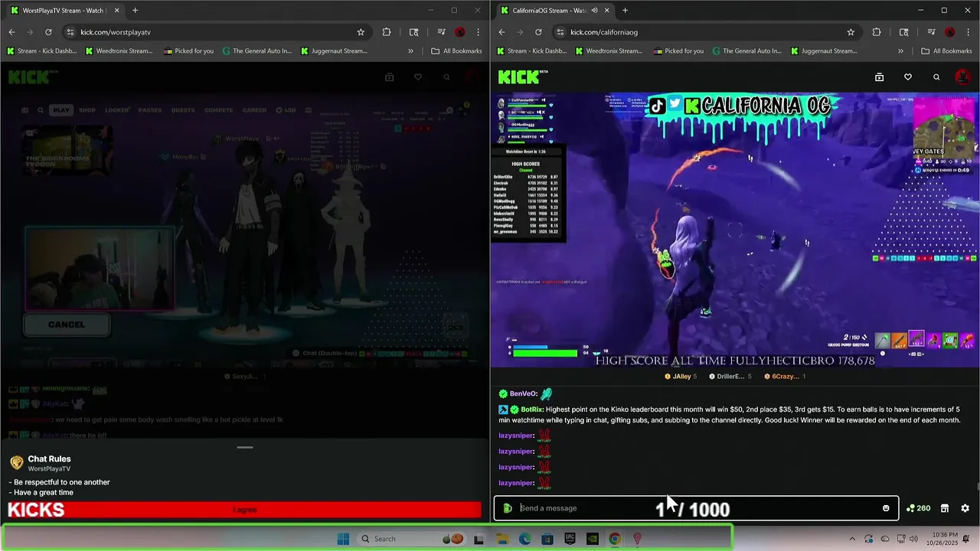Open the chat shop icon beside the points

click(945, 508)
